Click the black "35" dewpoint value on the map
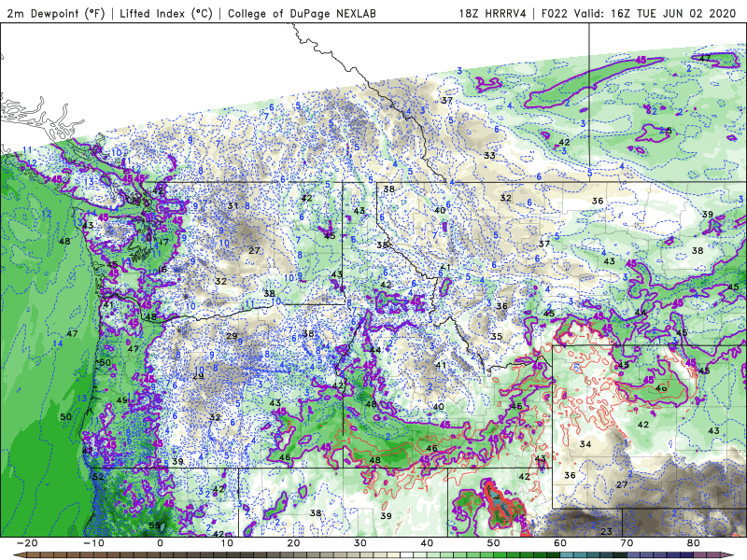The image size is (747, 560). pyautogui.click(x=497, y=336)
